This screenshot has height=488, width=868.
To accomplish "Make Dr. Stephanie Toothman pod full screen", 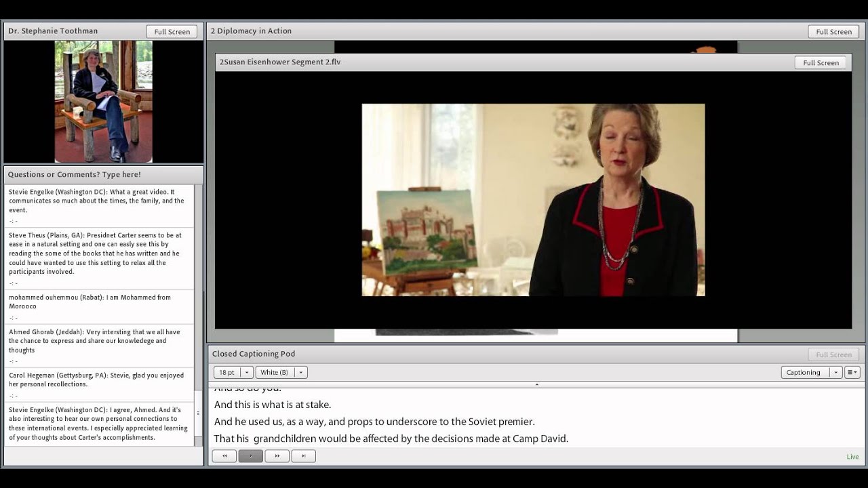I will pos(172,32).
